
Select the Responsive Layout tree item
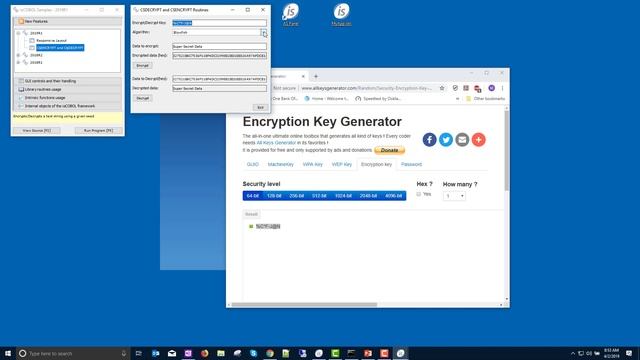51,40
